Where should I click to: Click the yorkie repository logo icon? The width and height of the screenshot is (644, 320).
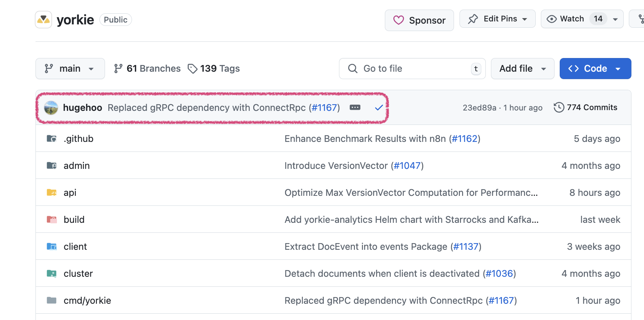coord(44,20)
